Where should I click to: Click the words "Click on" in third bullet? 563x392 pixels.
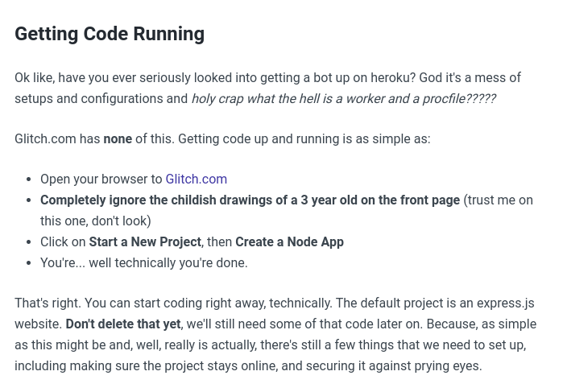63,241
